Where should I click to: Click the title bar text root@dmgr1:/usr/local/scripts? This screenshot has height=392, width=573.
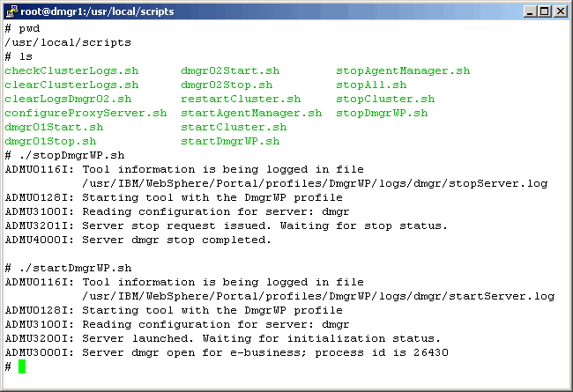coord(97,11)
